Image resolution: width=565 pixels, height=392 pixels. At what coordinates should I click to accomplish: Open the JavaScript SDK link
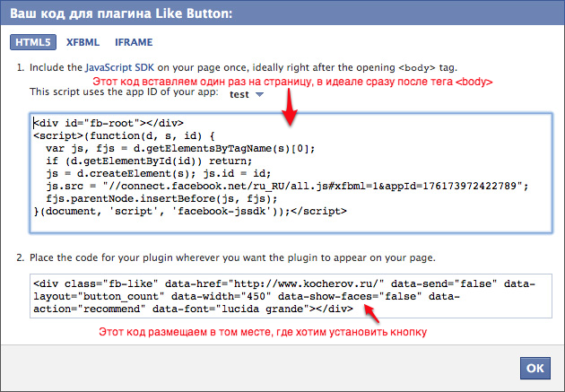(x=119, y=68)
